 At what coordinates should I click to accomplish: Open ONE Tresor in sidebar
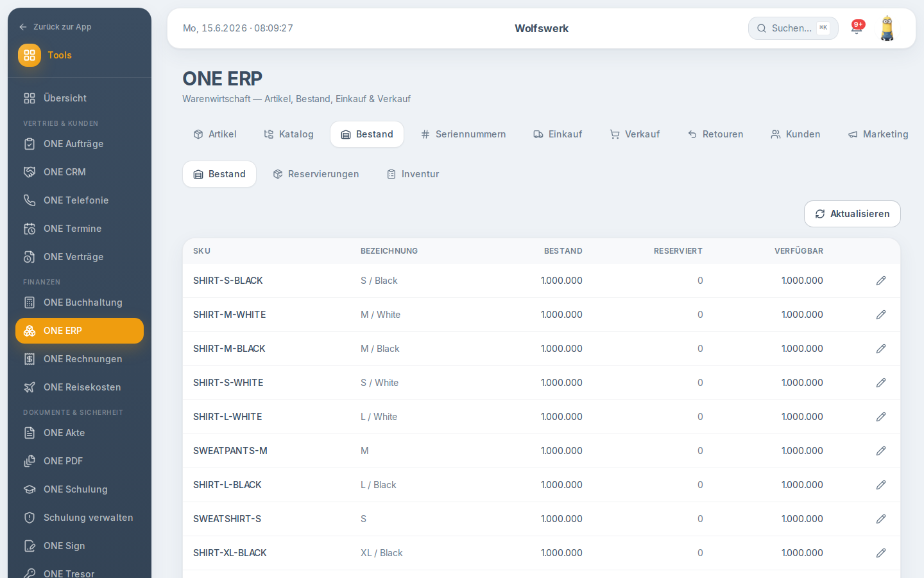pyautogui.click(x=80, y=570)
